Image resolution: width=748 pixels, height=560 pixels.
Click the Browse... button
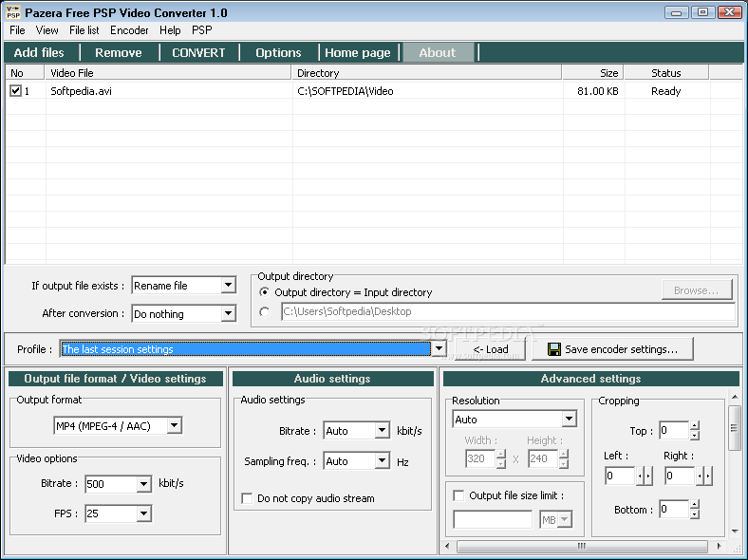point(697,290)
